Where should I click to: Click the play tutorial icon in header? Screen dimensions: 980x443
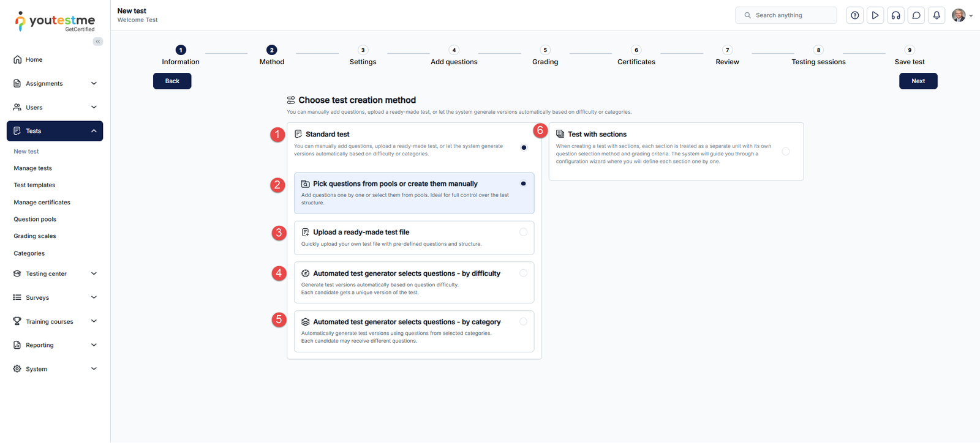(x=875, y=15)
